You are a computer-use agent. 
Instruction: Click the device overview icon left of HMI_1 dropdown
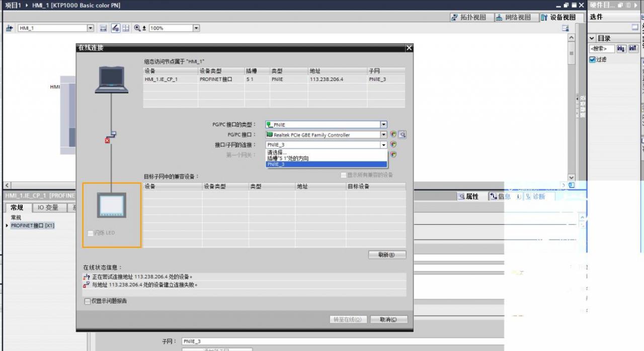coord(9,28)
